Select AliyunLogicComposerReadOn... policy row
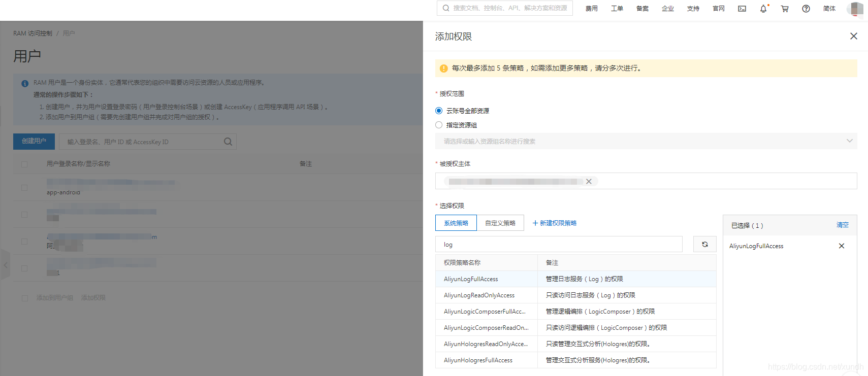The height and width of the screenshot is (376, 868). click(576, 328)
